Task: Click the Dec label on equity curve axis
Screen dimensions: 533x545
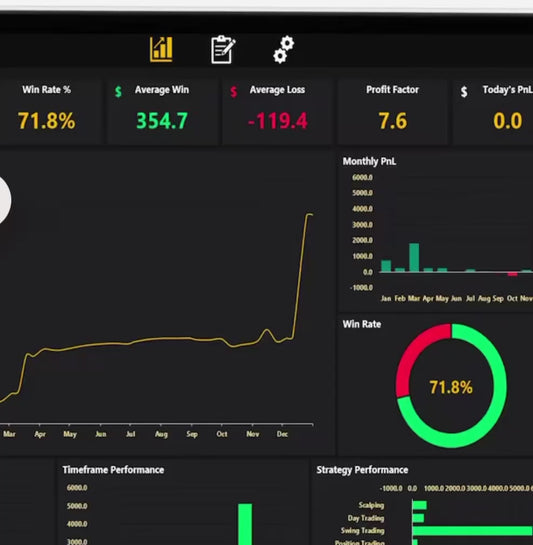Action: tap(282, 434)
